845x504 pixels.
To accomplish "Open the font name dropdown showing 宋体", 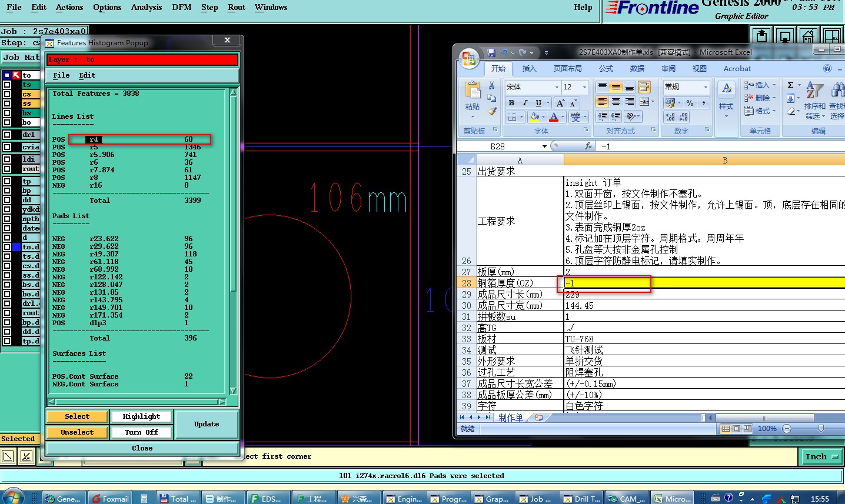I will (x=557, y=87).
